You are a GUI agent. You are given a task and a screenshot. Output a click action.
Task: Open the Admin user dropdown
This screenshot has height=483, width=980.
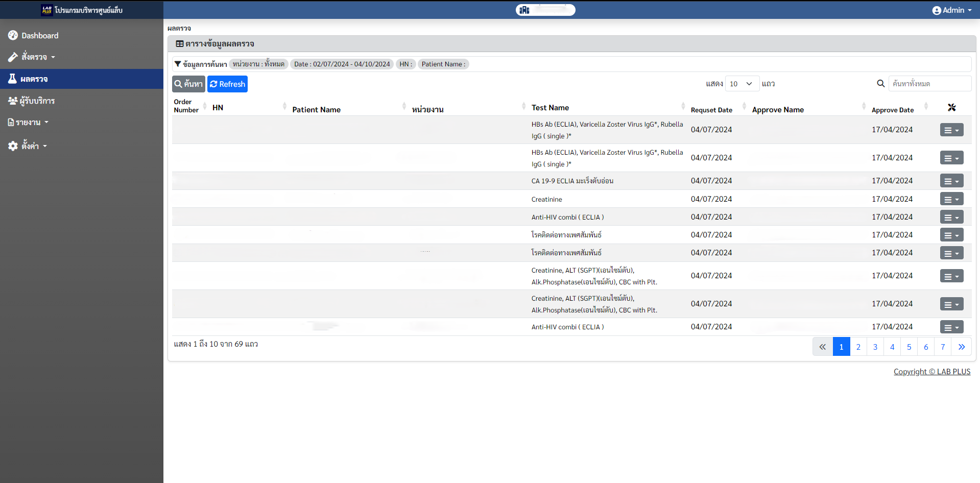[x=952, y=10]
